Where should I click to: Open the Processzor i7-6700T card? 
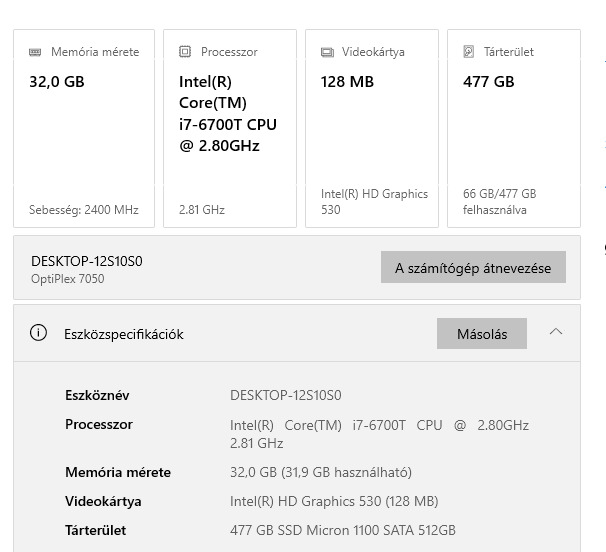tap(230, 130)
